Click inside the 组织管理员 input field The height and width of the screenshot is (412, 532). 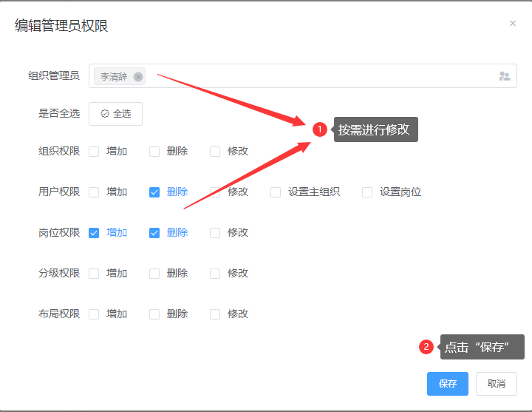click(x=318, y=76)
